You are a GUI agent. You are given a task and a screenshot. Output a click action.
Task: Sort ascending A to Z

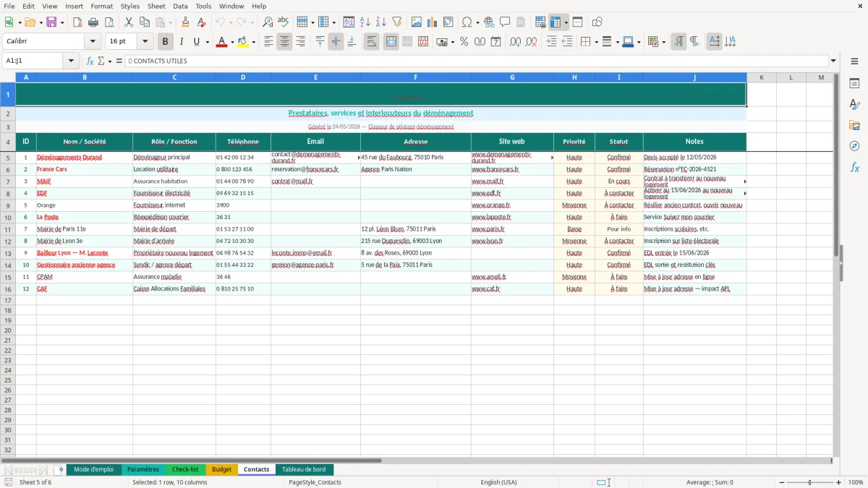(365, 22)
